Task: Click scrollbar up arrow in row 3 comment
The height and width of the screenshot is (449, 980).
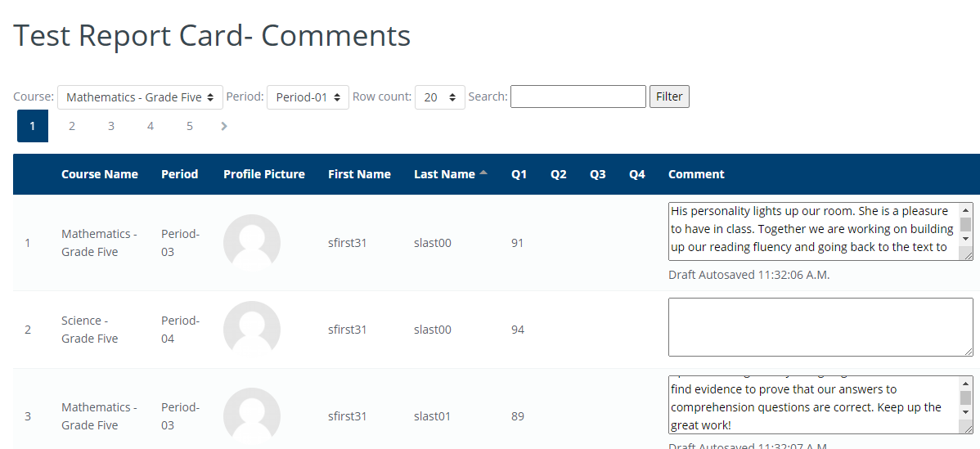Action: (965, 383)
